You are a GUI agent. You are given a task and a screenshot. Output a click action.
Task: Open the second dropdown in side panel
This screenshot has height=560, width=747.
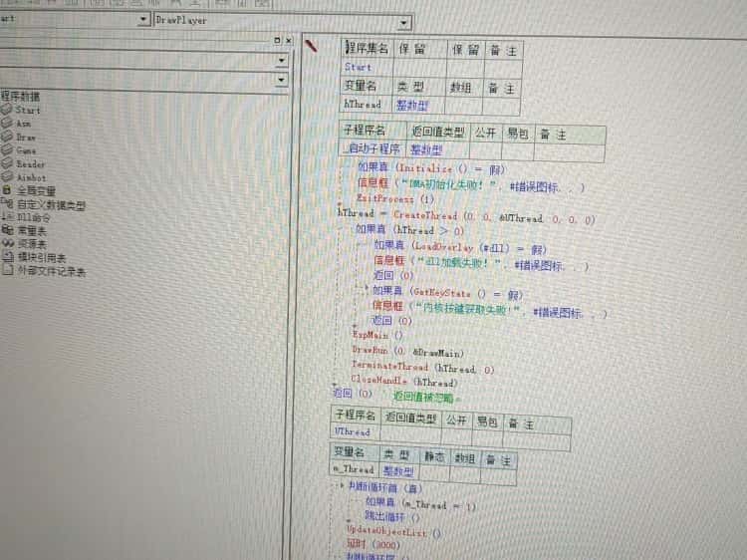point(281,79)
